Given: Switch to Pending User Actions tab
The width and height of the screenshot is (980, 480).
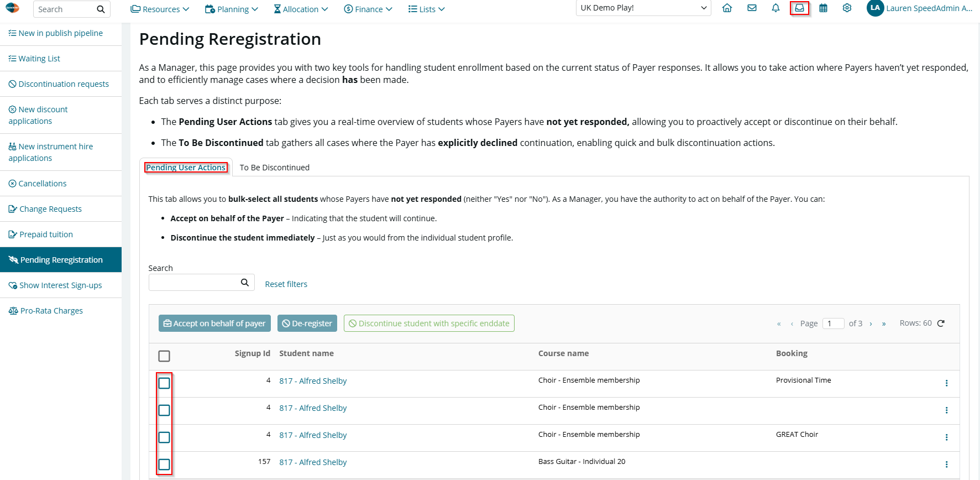Looking at the screenshot, I should pyautogui.click(x=186, y=168).
